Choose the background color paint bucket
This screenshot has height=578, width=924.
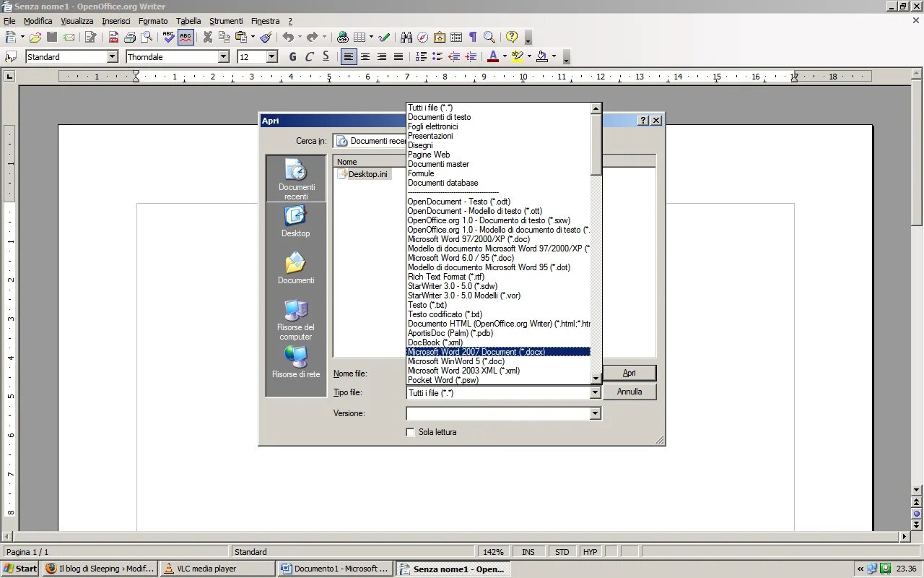tap(542, 56)
